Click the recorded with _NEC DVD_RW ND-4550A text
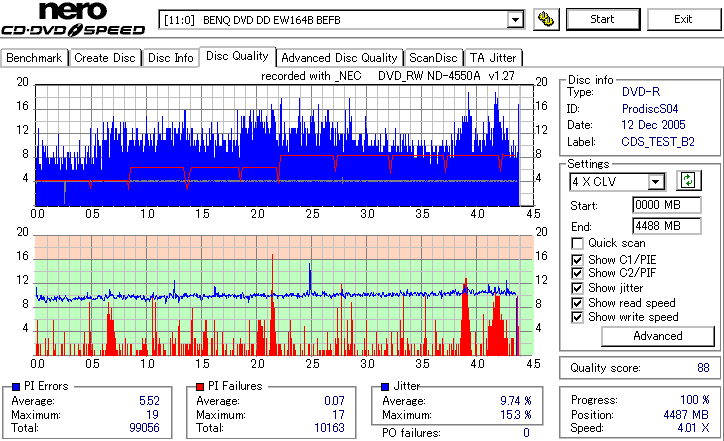Image resolution: width=724 pixels, height=441 pixels. (388, 76)
